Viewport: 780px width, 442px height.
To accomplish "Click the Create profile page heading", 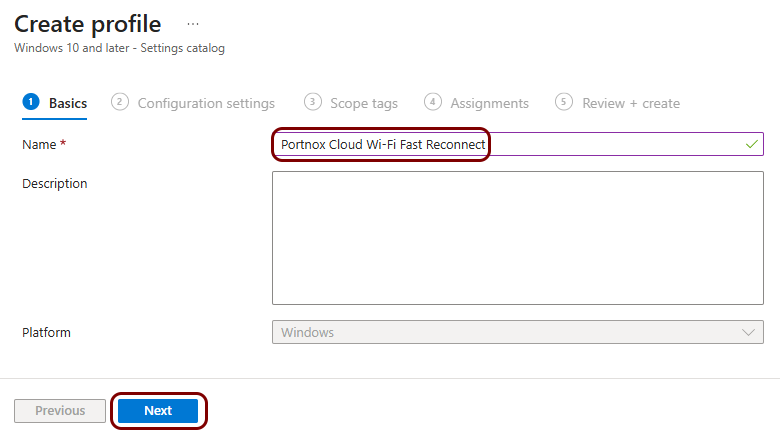I will coord(87,23).
